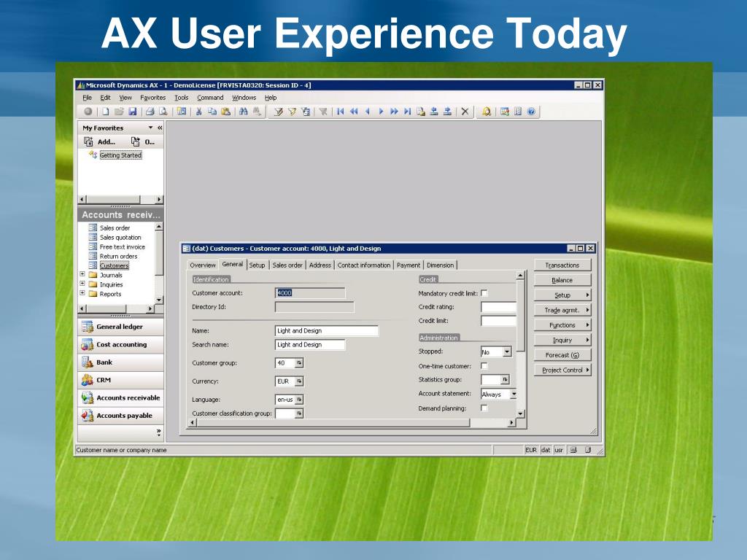Click the Project Control button

click(x=562, y=370)
